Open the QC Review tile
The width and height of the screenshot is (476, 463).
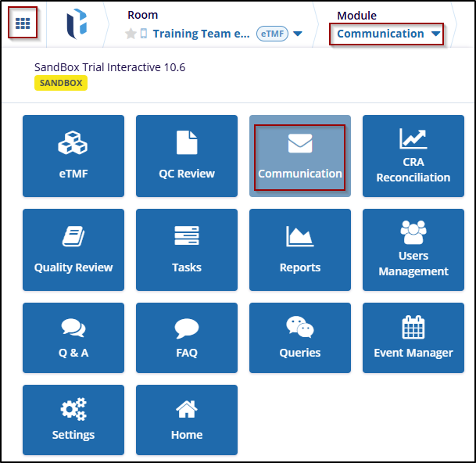coord(187,156)
